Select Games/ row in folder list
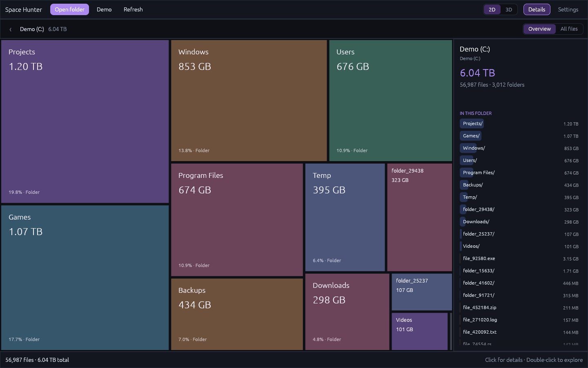588x368 pixels. click(519, 136)
